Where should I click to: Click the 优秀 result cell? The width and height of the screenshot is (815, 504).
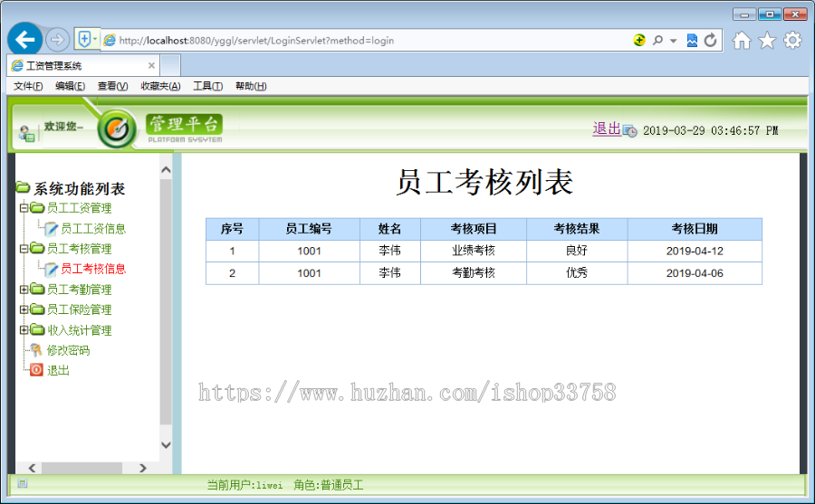pyautogui.click(x=577, y=273)
